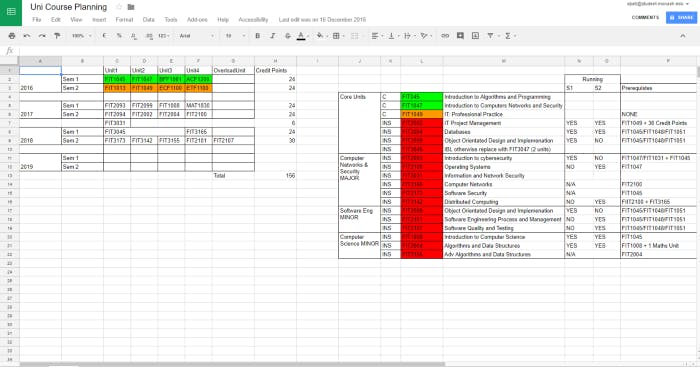Expand the font size dropdown

click(x=235, y=36)
